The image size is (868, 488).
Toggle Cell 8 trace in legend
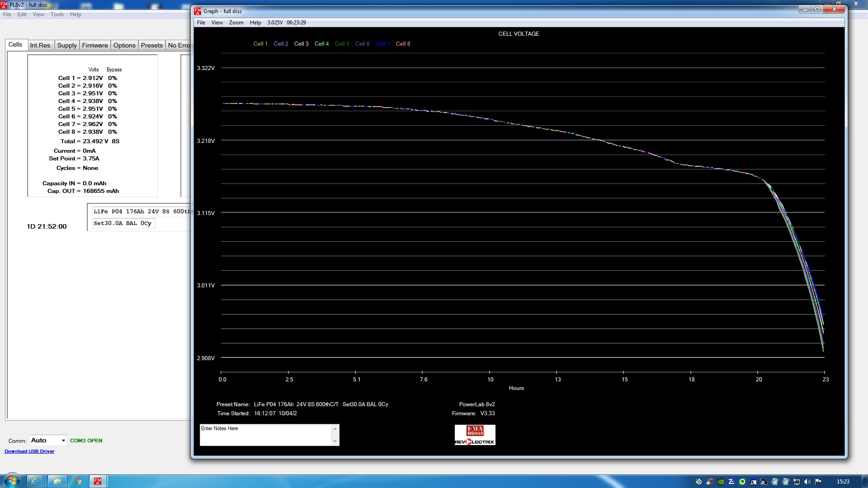click(x=403, y=44)
